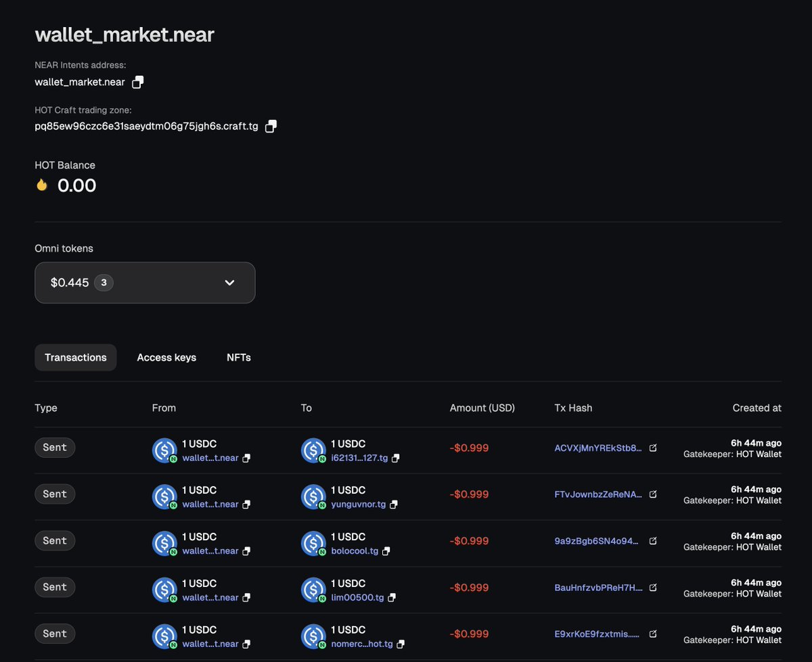Open recipient account bolocool.tg
This screenshot has width=812, height=662.
[x=355, y=551]
